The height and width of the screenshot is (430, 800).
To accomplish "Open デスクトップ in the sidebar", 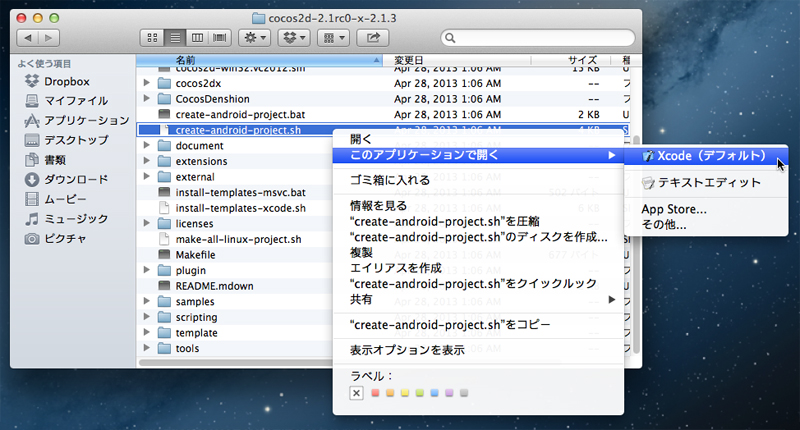I will [66, 140].
